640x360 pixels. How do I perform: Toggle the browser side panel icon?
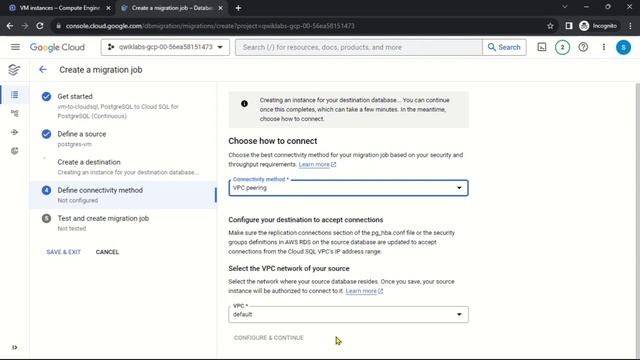[569, 26]
